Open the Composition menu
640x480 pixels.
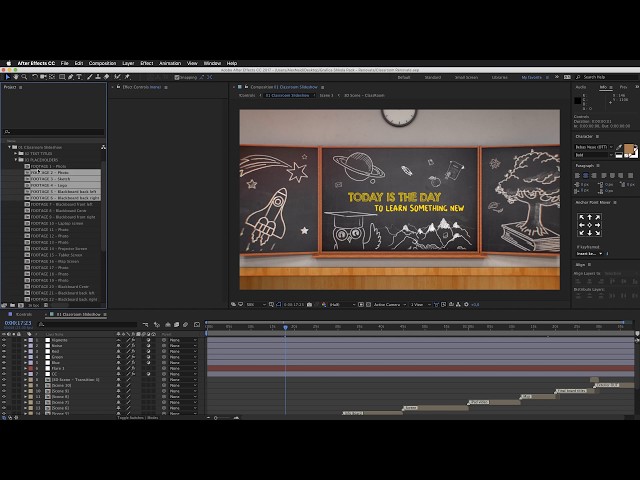pos(102,63)
